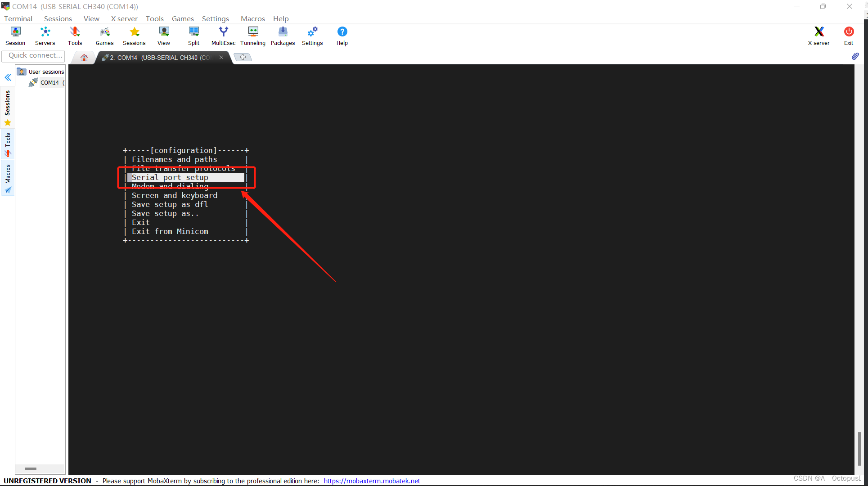868x486 pixels.
Task: Open the Sessions menu in menu bar
Action: (58, 18)
